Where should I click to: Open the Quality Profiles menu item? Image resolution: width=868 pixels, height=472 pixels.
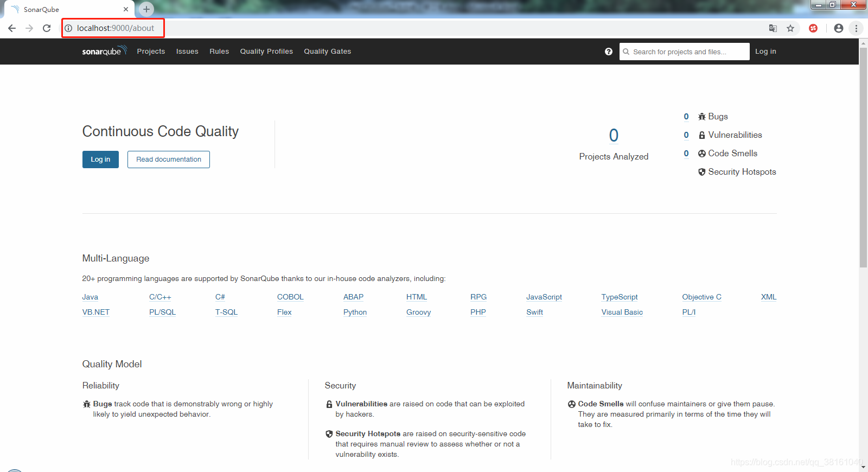coord(266,52)
